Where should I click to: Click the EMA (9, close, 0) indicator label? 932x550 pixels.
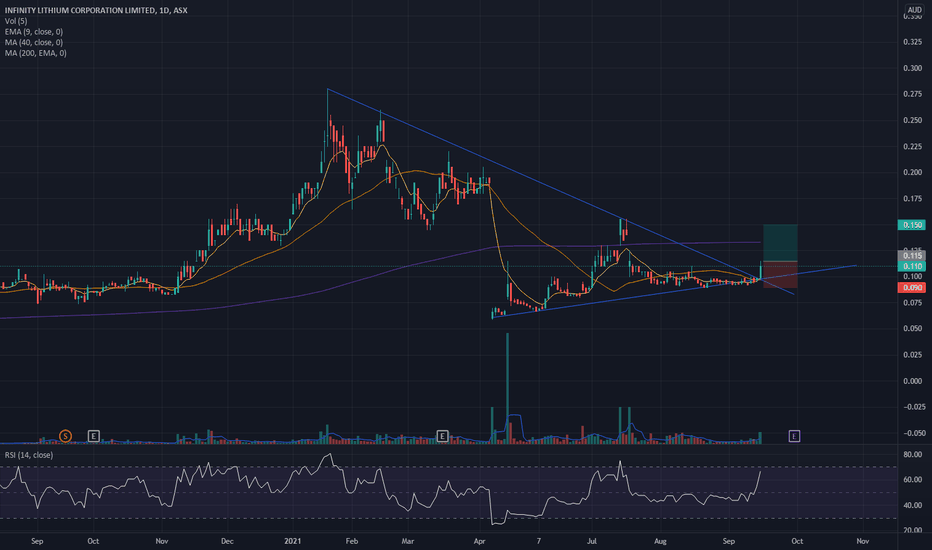tap(34, 32)
